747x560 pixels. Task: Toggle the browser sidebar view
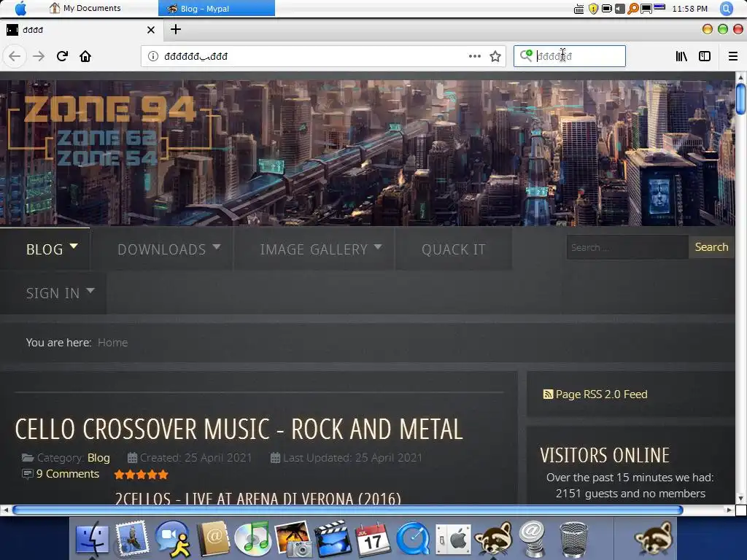click(705, 56)
